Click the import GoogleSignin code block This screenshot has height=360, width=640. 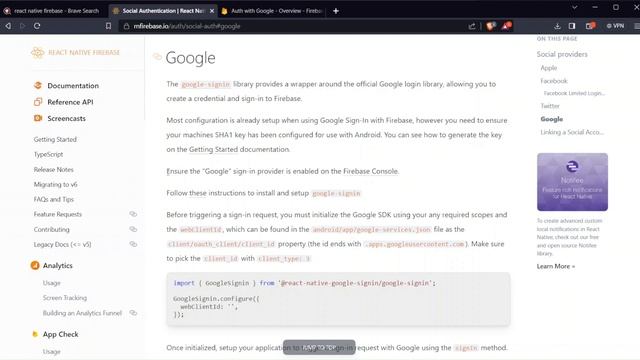pos(338,299)
